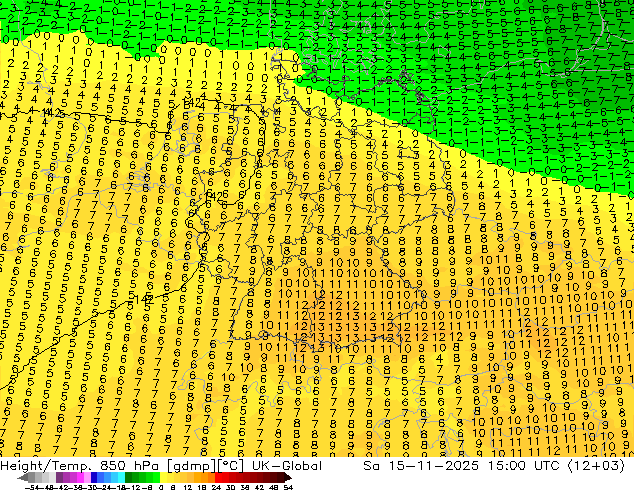Click the left gray arrow end of color scale
Screen dimensions: 634x490
[22, 478]
